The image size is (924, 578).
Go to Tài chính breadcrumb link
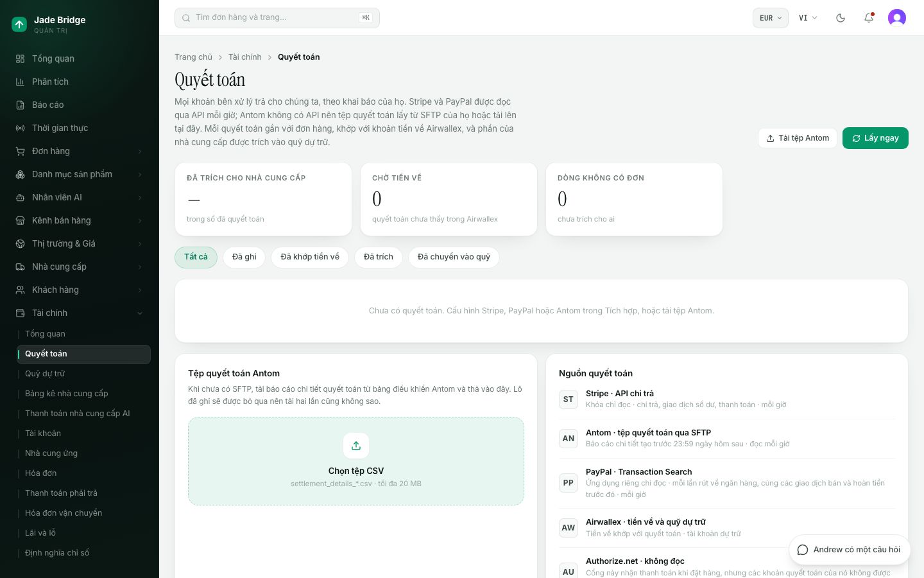pyautogui.click(x=245, y=57)
